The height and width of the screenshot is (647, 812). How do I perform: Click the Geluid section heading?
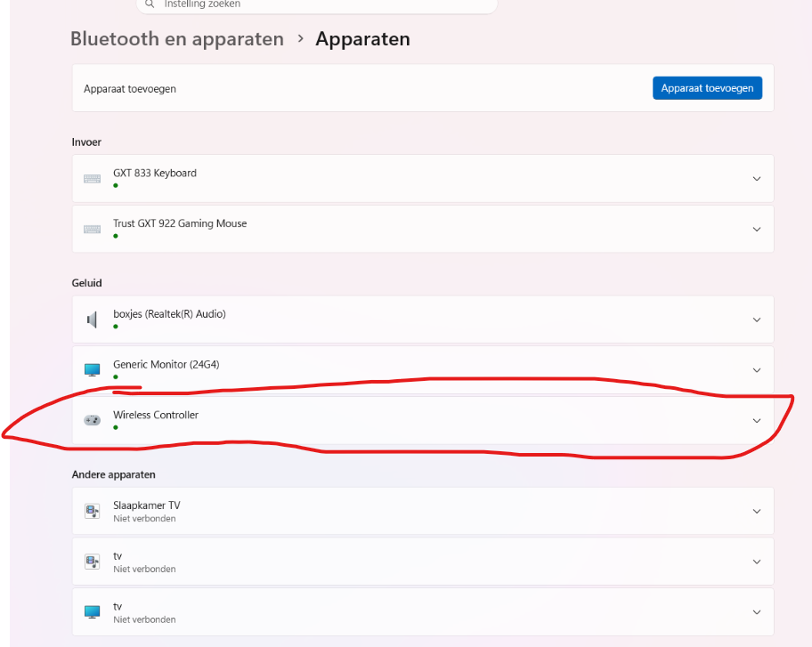coord(87,283)
